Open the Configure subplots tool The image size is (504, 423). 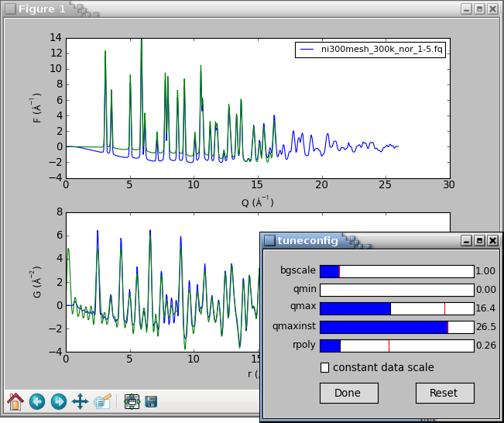pos(132,401)
